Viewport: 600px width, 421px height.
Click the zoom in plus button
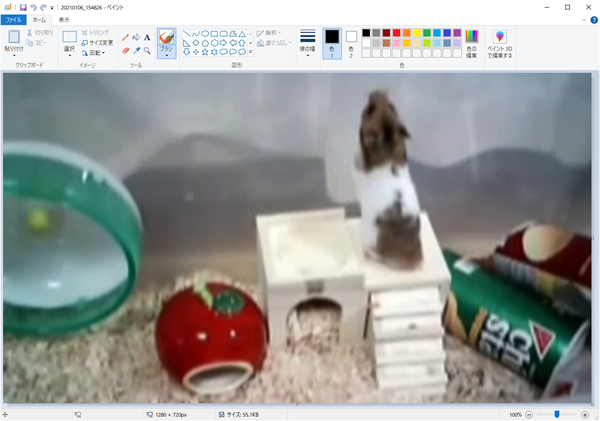point(585,414)
